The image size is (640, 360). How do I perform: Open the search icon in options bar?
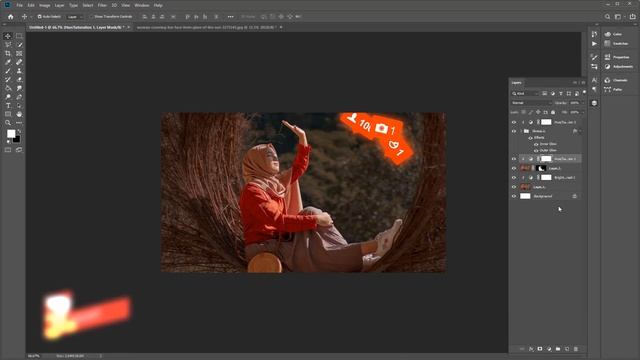[x=607, y=17]
